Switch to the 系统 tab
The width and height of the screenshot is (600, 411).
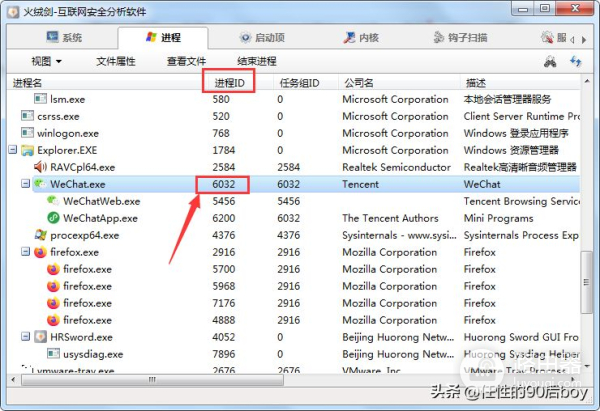[64, 38]
